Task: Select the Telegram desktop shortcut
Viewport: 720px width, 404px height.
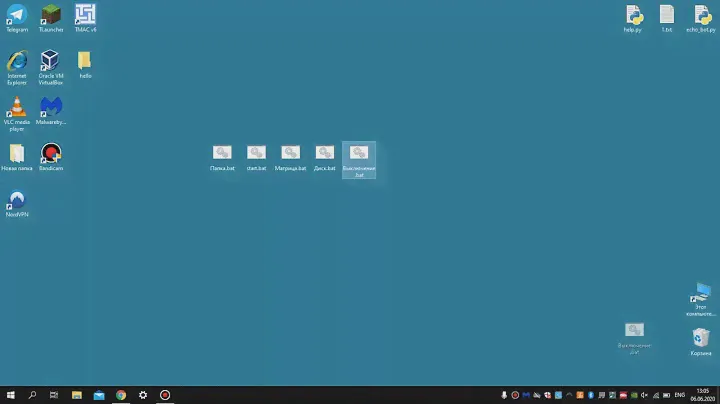Action: point(17,15)
